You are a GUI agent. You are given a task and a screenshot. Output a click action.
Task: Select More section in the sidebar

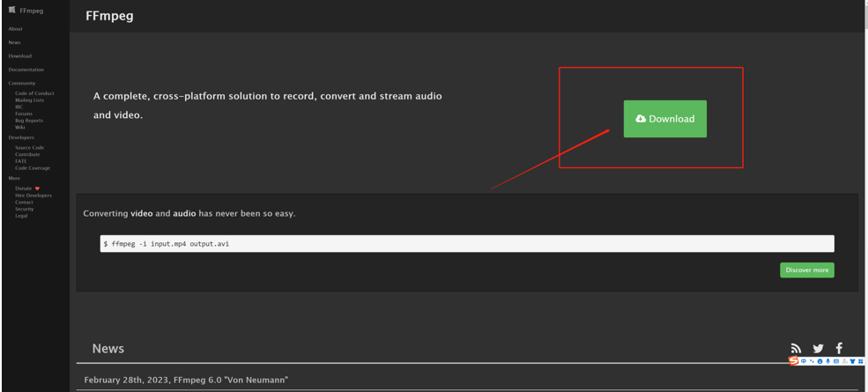[14, 178]
